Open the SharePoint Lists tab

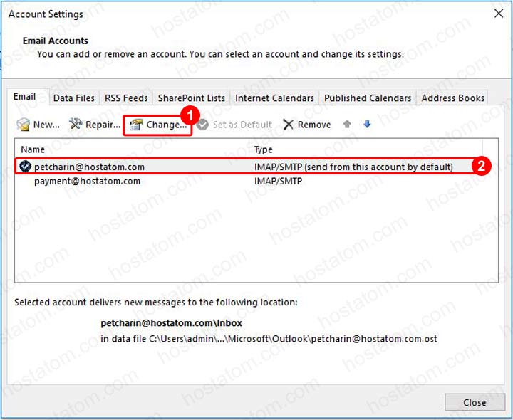[x=191, y=98]
